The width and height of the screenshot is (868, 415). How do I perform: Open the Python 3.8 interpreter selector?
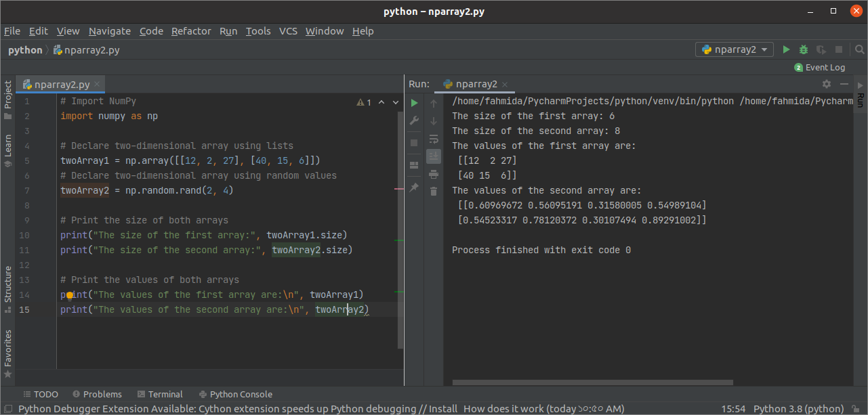click(x=798, y=409)
